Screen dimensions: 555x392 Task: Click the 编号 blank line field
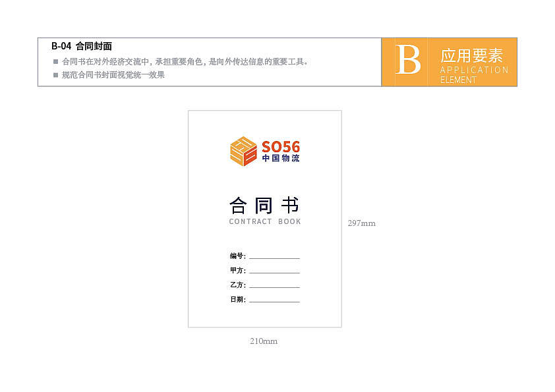(274, 256)
